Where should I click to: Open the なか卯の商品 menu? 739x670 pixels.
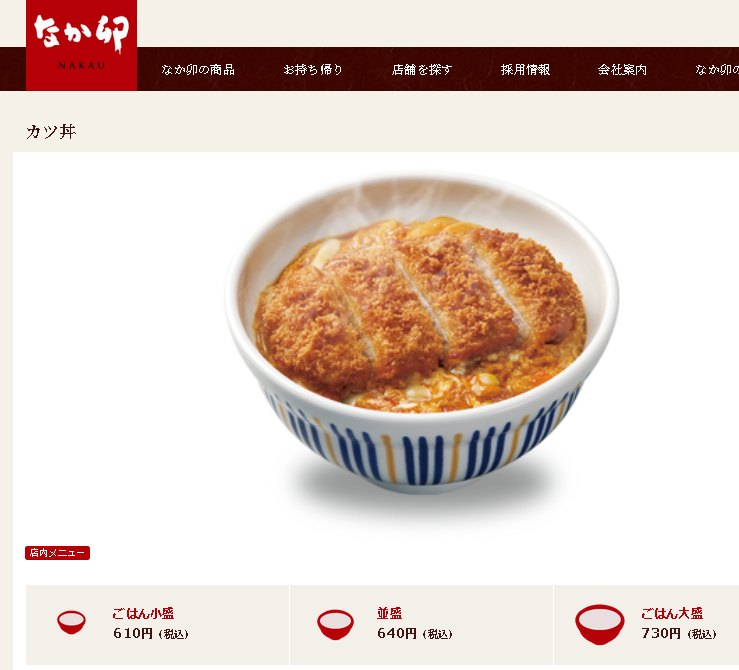198,70
